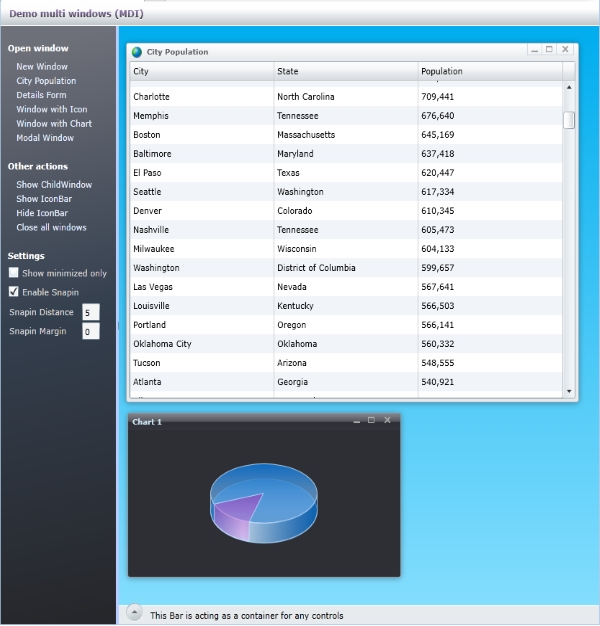The width and height of the screenshot is (600, 626).
Task: Click Close all windows
Action: point(51,228)
